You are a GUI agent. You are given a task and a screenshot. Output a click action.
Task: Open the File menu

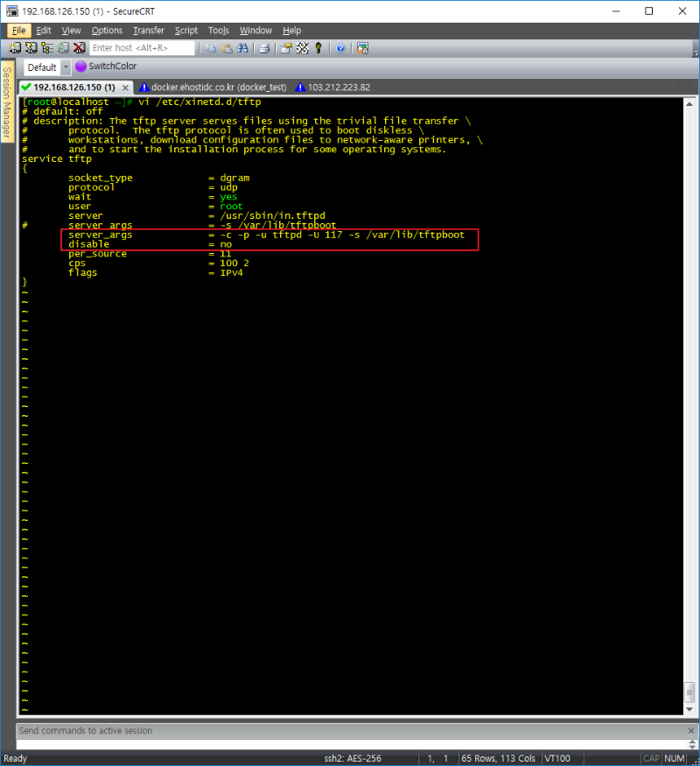click(x=19, y=31)
